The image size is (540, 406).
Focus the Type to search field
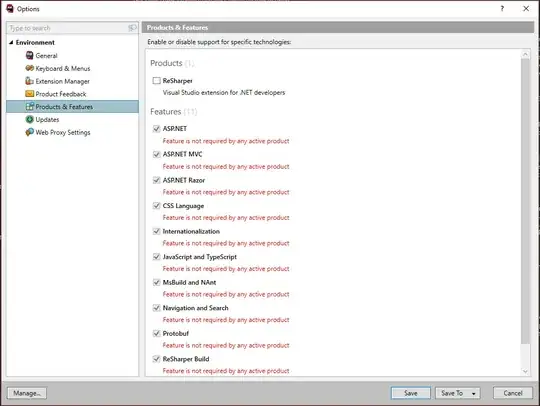click(x=68, y=28)
